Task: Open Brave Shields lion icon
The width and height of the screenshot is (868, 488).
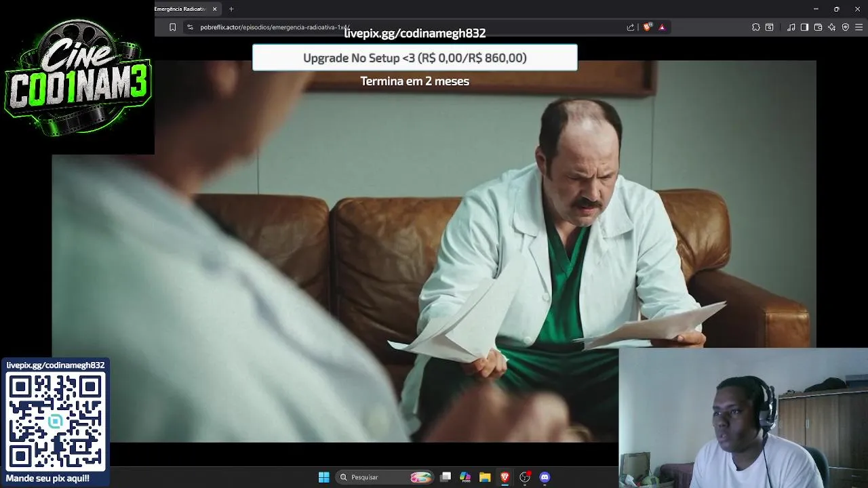Action: [x=648, y=27]
